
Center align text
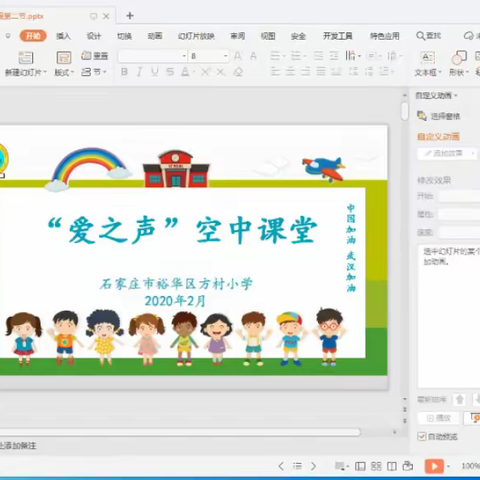(290, 71)
